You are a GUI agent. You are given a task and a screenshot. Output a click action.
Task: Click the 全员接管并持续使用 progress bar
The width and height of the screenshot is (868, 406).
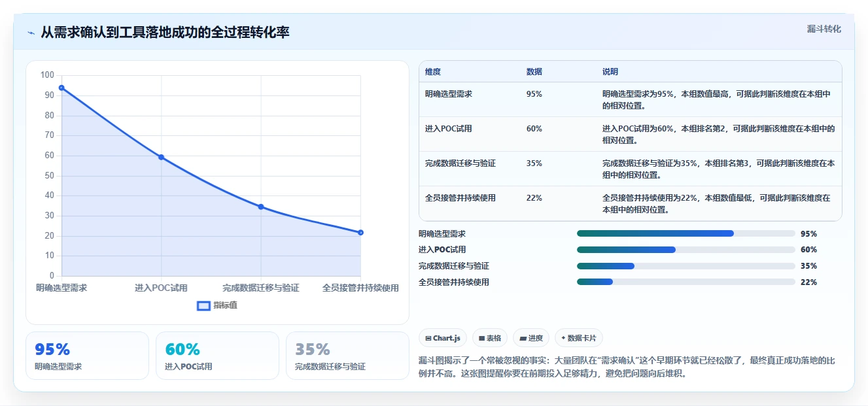tap(686, 282)
